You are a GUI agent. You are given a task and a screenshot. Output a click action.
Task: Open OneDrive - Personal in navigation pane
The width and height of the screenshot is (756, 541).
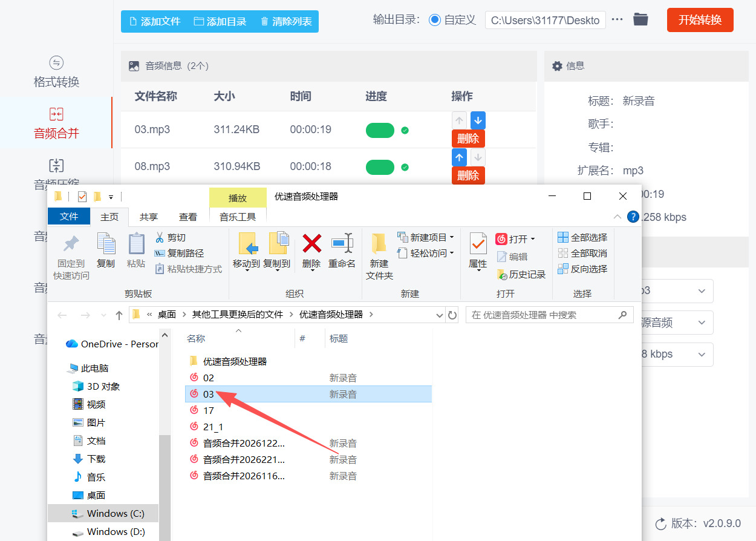point(112,344)
